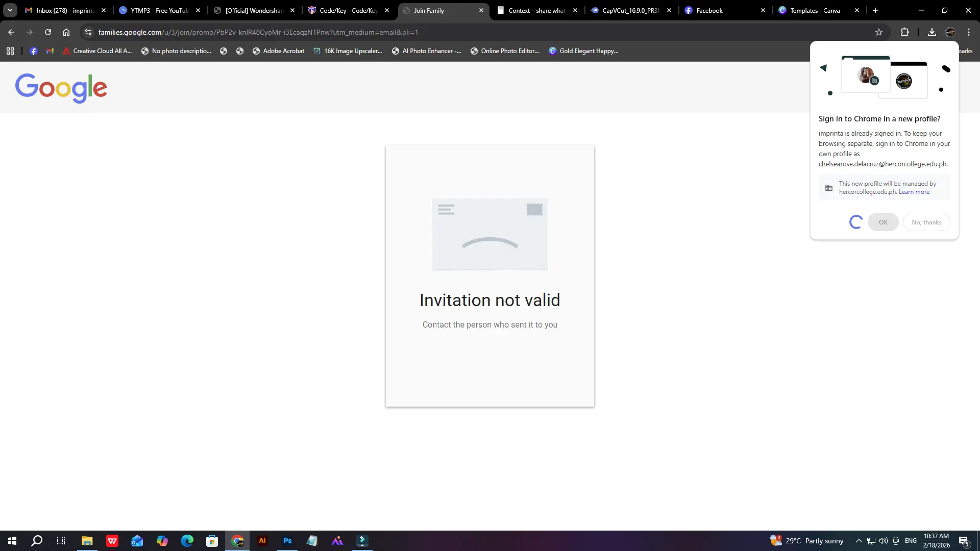The image size is (980, 551).
Task: Open Adobe Illustrator from taskbar
Action: [x=262, y=541]
